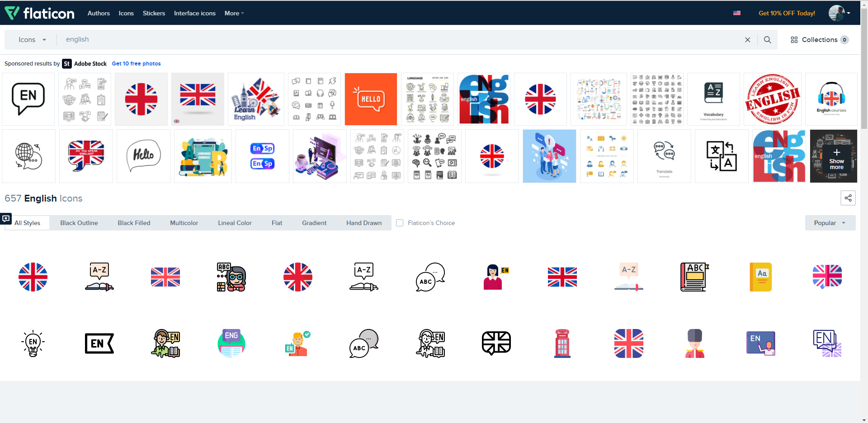
Task: Open the EN speech bubble sponsored thumbnail
Action: [28, 99]
